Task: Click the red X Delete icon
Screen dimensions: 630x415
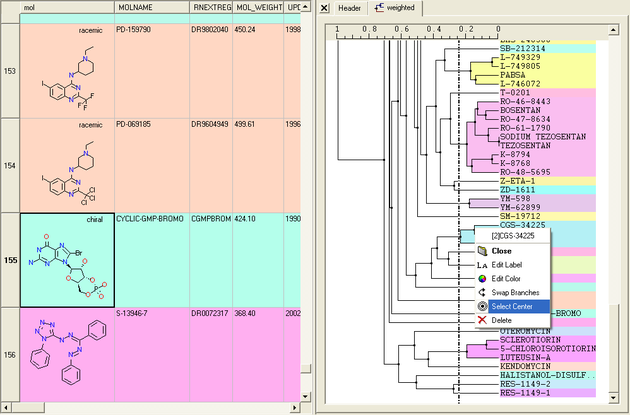Action: 483,320
